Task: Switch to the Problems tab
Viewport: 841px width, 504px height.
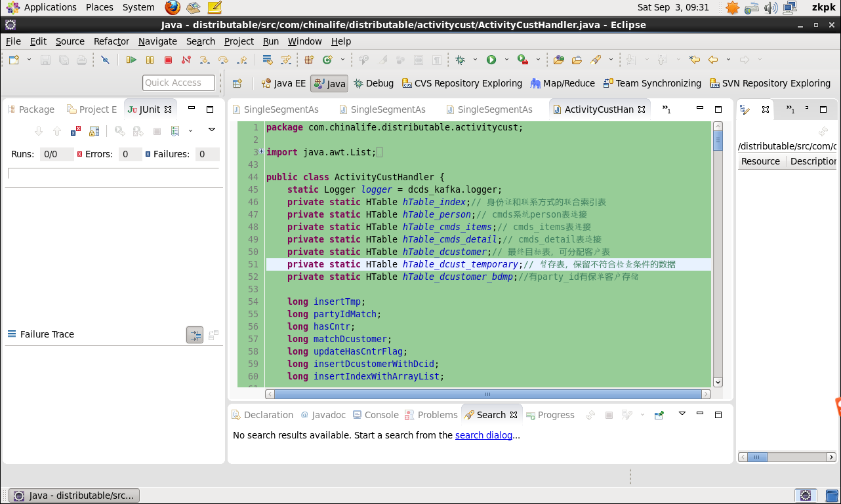Action: 431,415
